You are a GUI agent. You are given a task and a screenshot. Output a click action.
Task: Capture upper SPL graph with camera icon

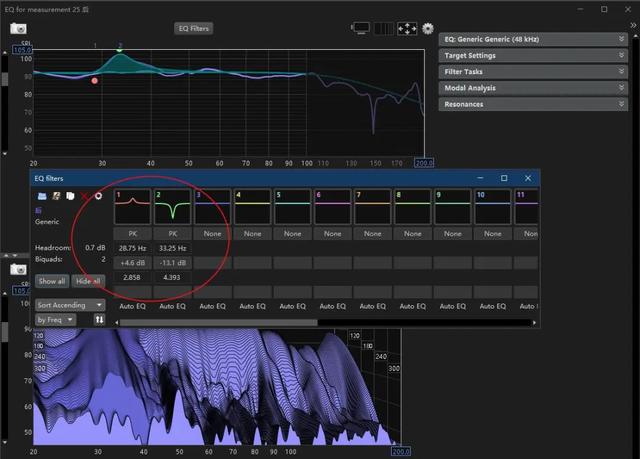click(x=18, y=29)
